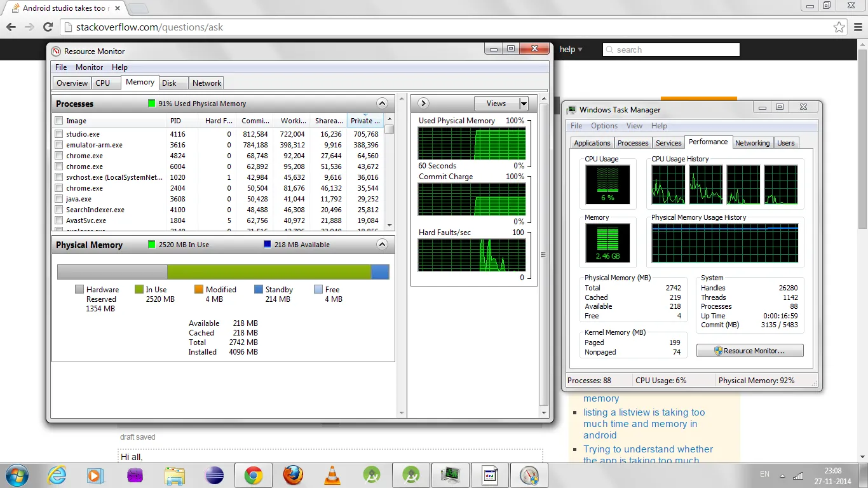868x488 pixels.
Task: Click the orange Modified legend swatch
Action: pyautogui.click(x=199, y=289)
